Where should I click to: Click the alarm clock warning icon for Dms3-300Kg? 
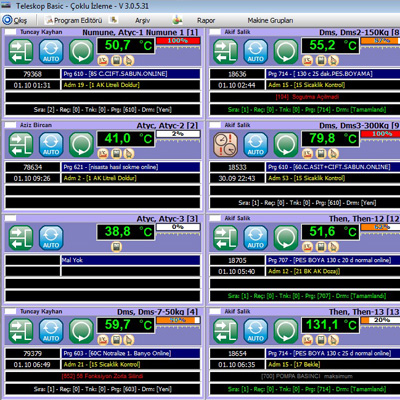coord(225,145)
